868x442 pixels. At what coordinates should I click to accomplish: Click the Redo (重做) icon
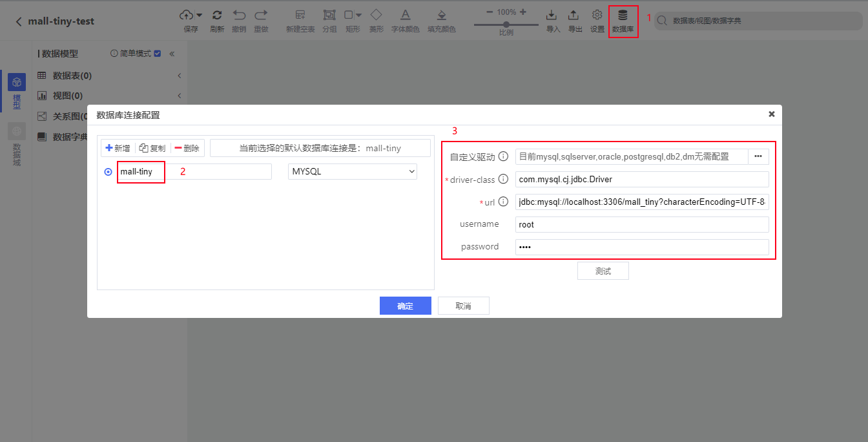[261, 14]
